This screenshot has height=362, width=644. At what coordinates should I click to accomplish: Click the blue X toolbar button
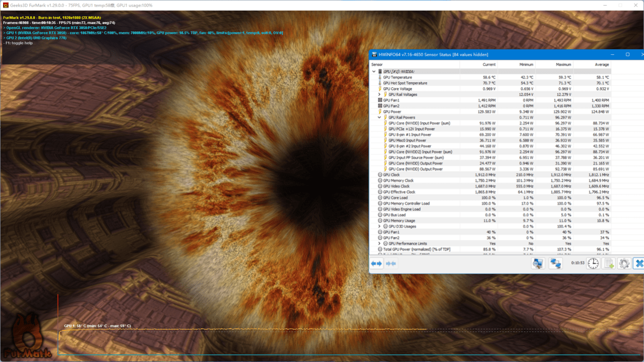tap(639, 263)
